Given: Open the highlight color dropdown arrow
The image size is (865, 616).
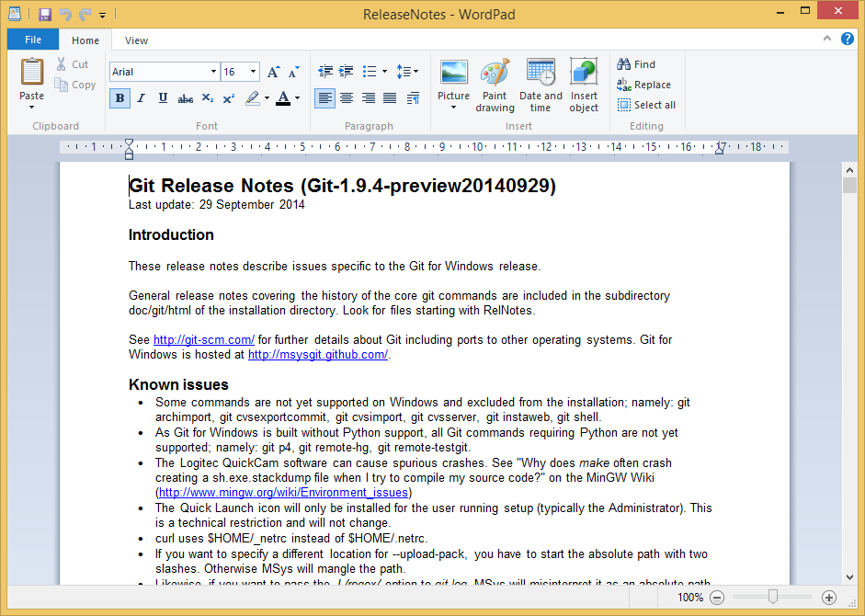Looking at the screenshot, I should point(267,98).
